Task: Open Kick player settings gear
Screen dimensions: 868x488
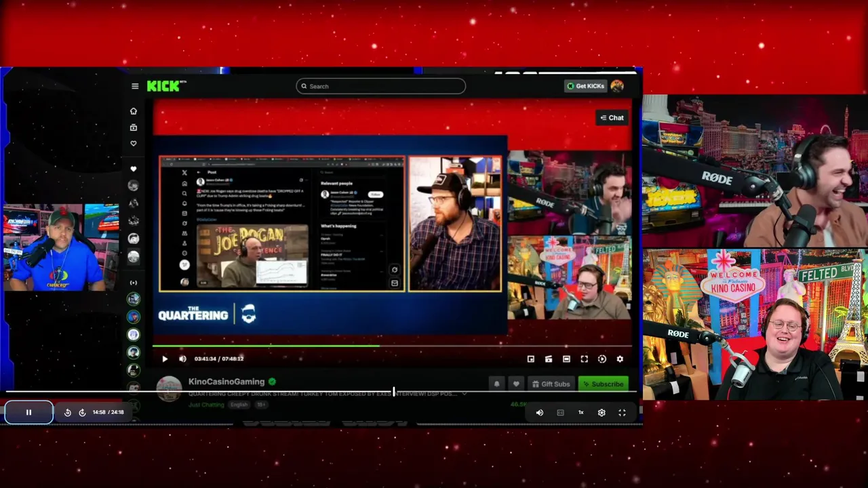Action: tap(620, 359)
